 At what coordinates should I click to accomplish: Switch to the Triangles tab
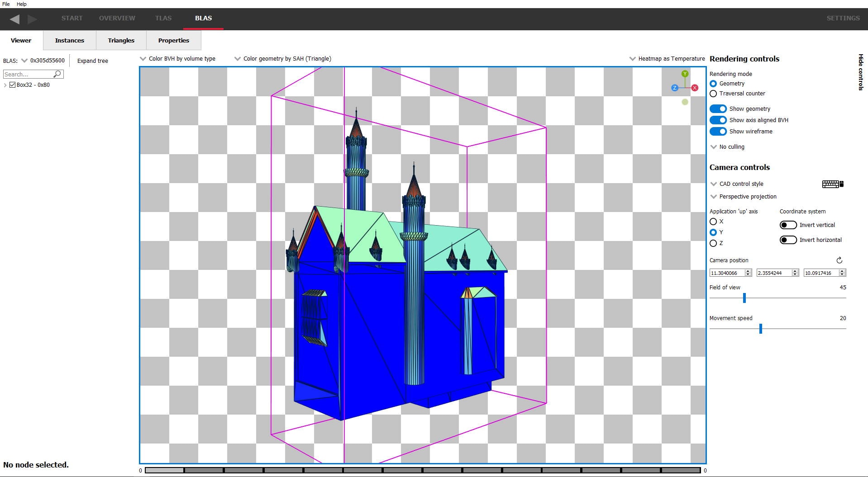[x=121, y=41]
